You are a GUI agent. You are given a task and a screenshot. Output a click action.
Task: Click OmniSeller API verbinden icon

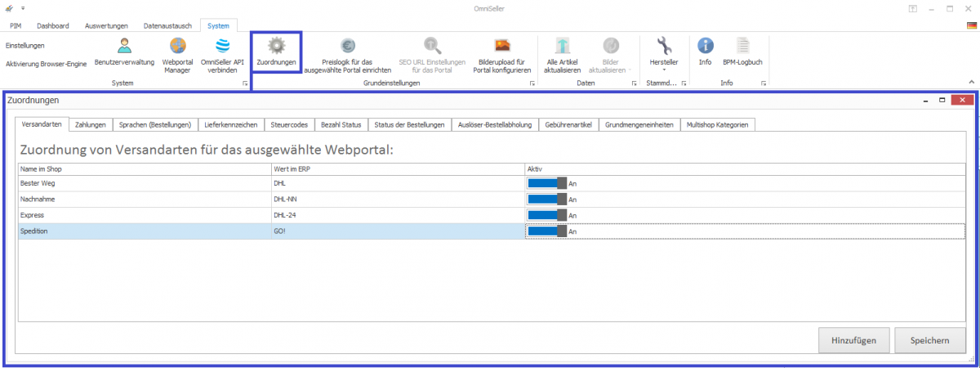pos(222,47)
